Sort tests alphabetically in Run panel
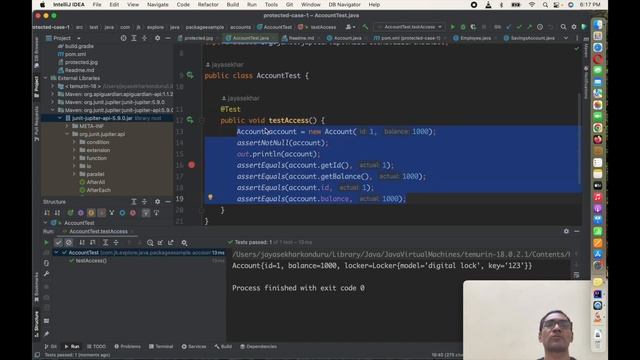 82,242
